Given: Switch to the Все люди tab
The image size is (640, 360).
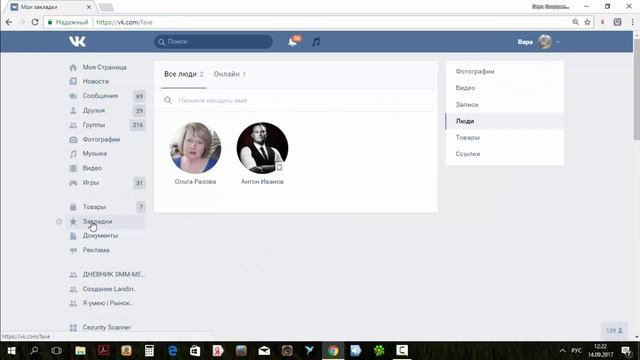Looking at the screenshot, I should [x=184, y=74].
